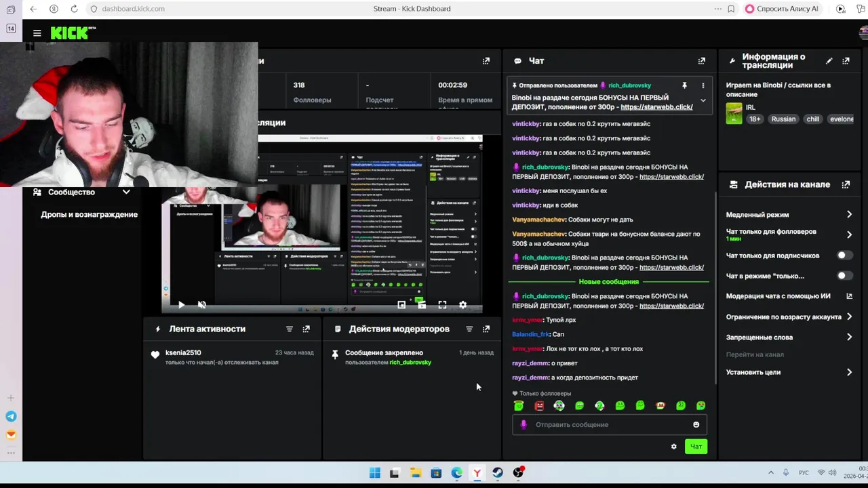Edit stream information with the pencil icon
This screenshot has height=488, width=868.
[829, 61]
